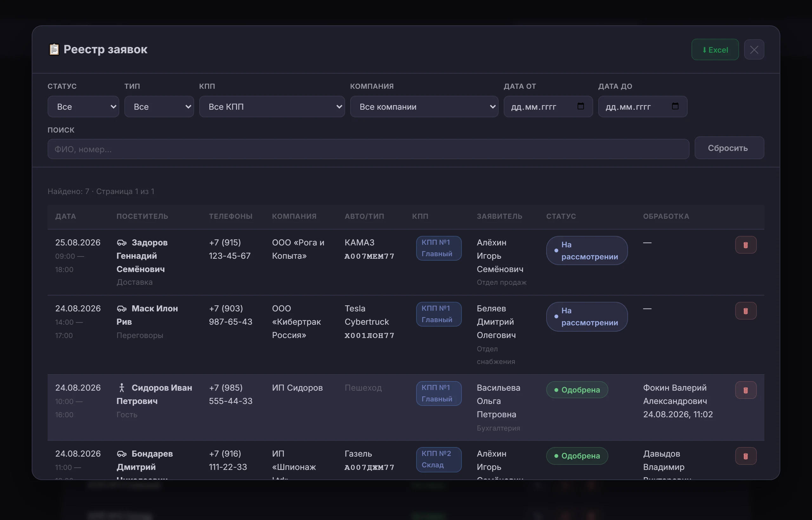
Task: Click trash icon for Сидоров Иван Петрович
Action: tap(745, 390)
